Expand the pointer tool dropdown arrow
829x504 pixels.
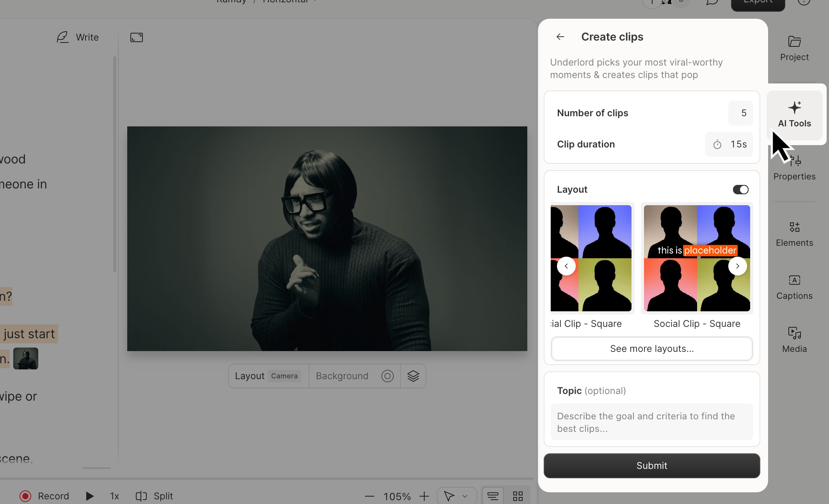point(464,496)
